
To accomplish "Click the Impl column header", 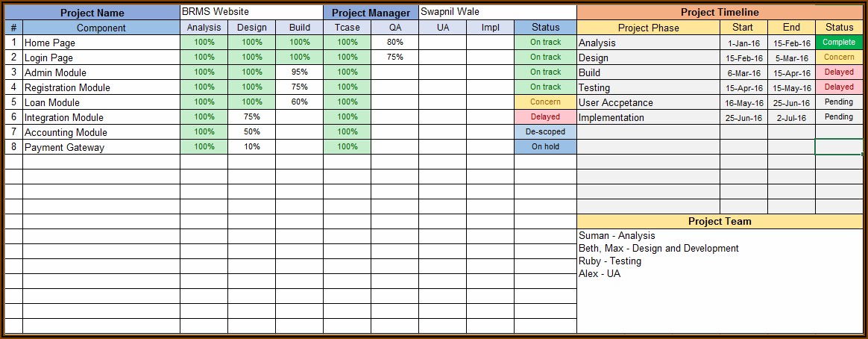I will 490,28.
